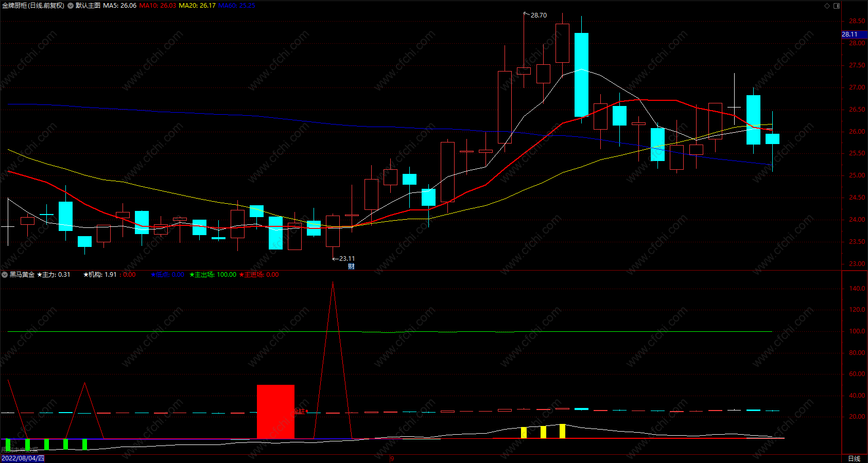868x463 pixels.
Task: Click the 财 financial marker below the chart
Action: click(351, 266)
